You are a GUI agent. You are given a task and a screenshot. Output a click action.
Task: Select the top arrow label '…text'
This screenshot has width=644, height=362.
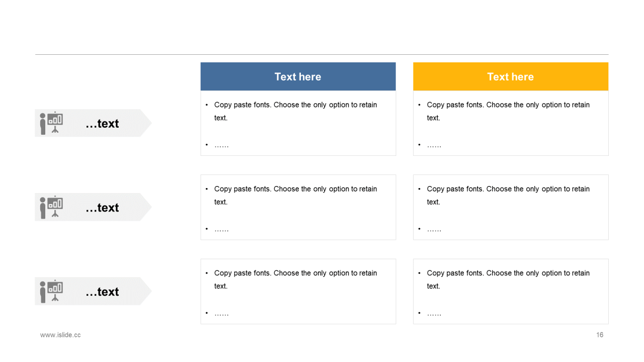(102, 124)
